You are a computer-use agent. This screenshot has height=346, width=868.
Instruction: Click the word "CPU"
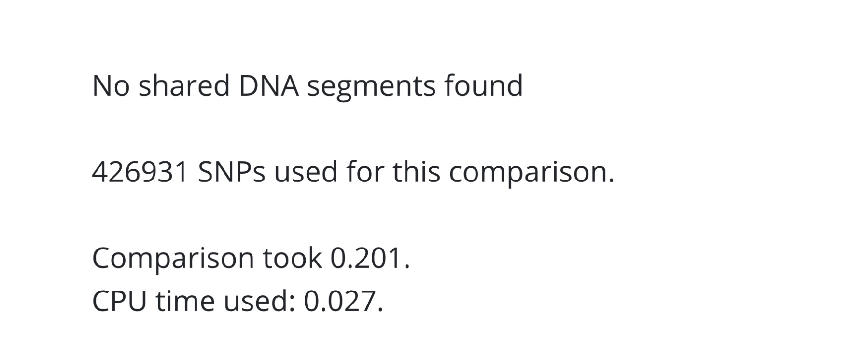point(119,301)
